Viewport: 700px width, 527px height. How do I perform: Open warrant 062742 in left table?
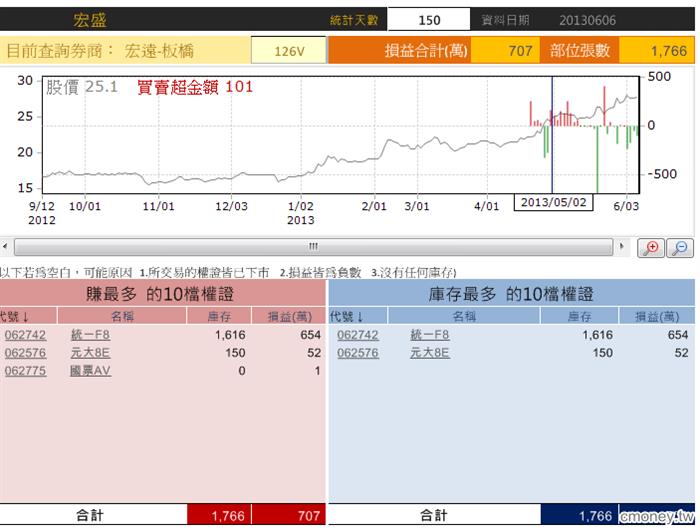25,336
